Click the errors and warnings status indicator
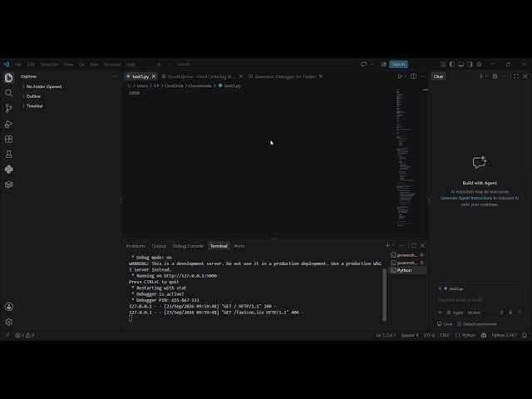This screenshot has width=532, height=399. click(x=25, y=335)
